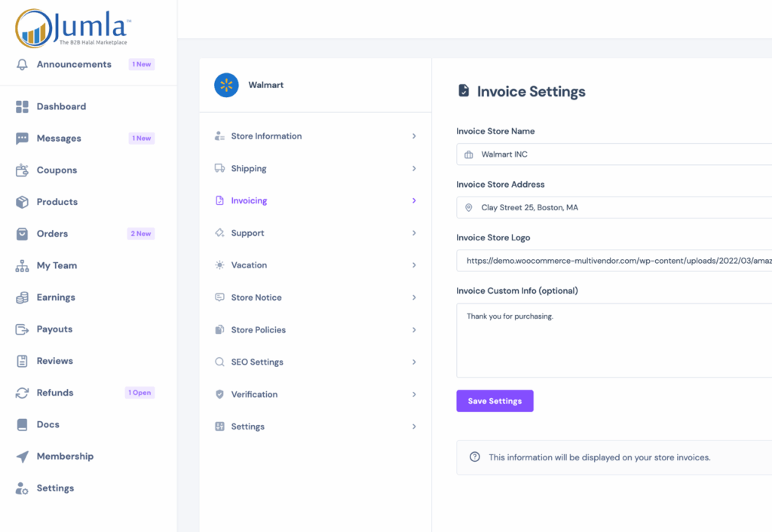Expand the Vacation section arrow

pyautogui.click(x=414, y=265)
